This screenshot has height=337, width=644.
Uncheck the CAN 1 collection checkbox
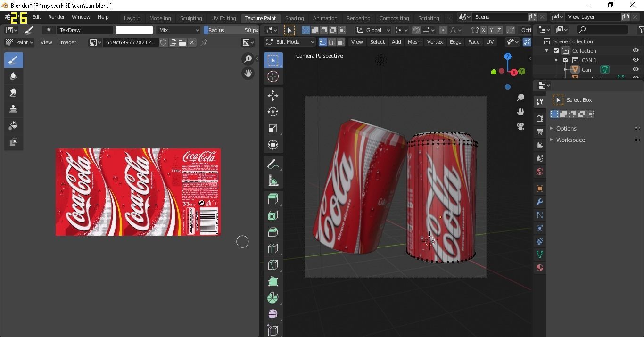point(566,60)
